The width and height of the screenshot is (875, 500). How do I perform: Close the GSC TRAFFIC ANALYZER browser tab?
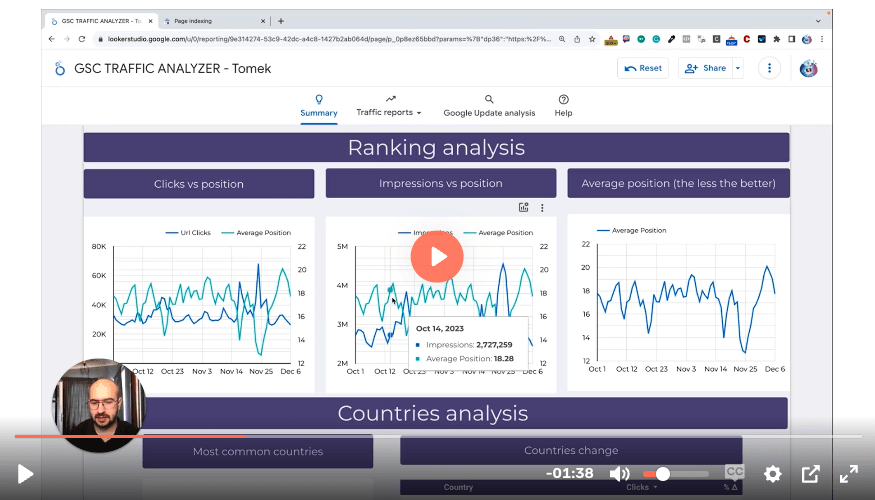click(150, 21)
